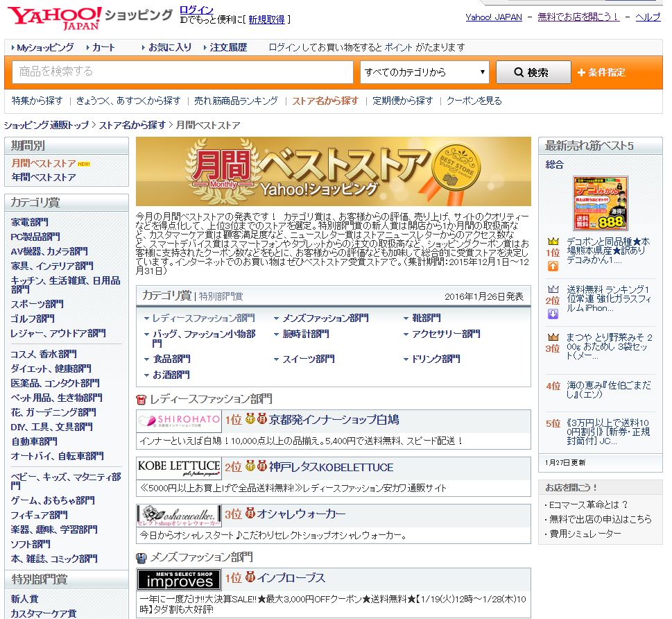Click the orange rank-up arrow icon
Screen dimensions: 672x619
tap(553, 266)
